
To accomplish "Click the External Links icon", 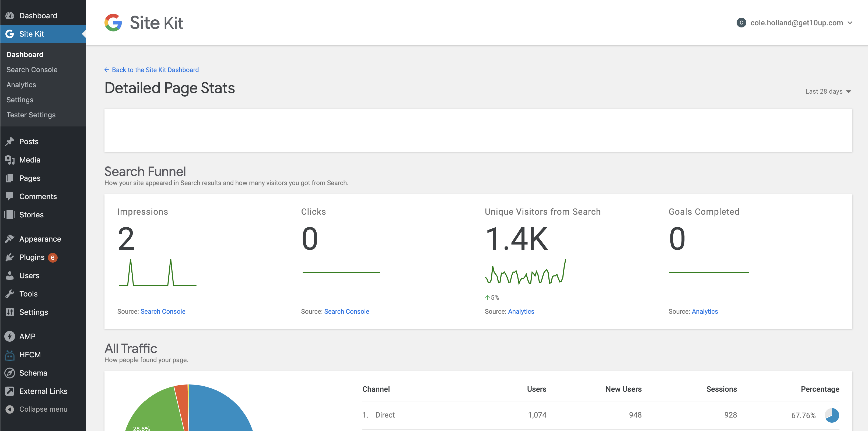I will tap(10, 391).
